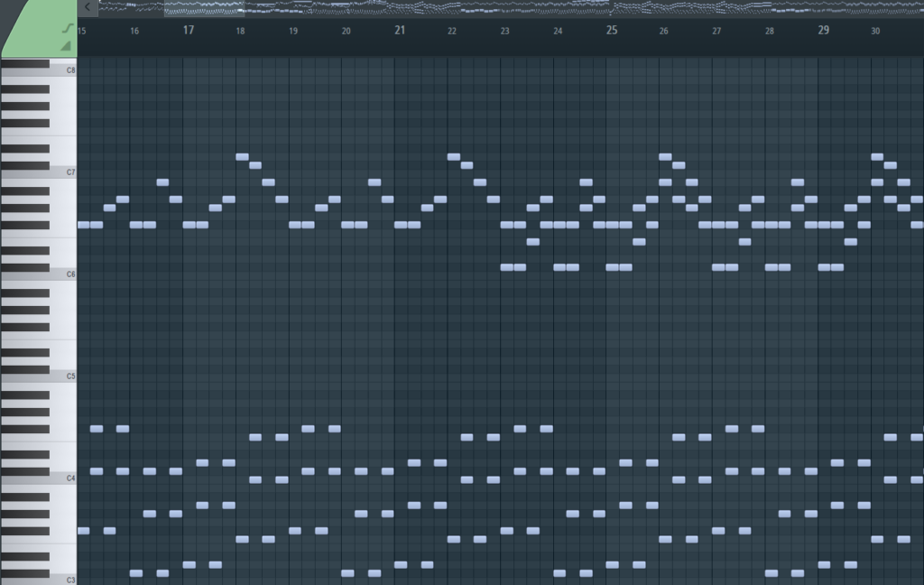Viewport: 924px width, 585px height.
Task: Go to bar 30 on the ruler
Action: (x=875, y=32)
